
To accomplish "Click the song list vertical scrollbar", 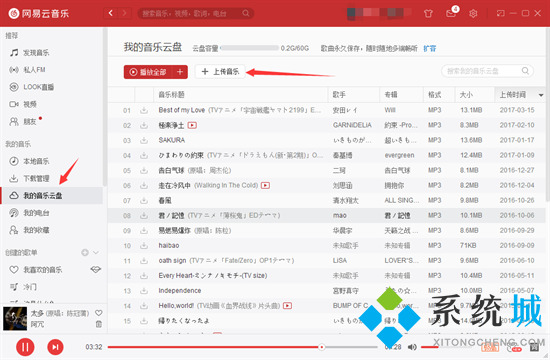I will [548, 115].
